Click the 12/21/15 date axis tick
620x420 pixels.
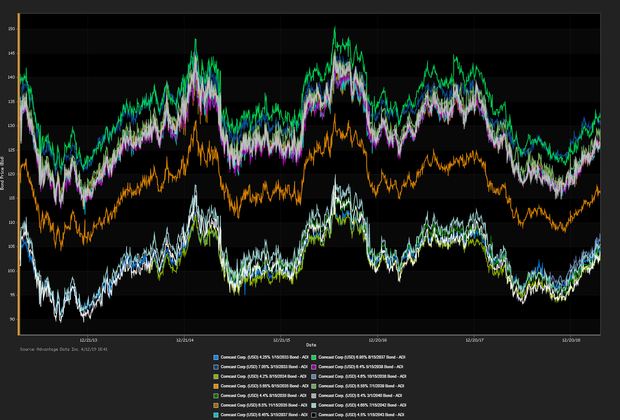point(282,340)
